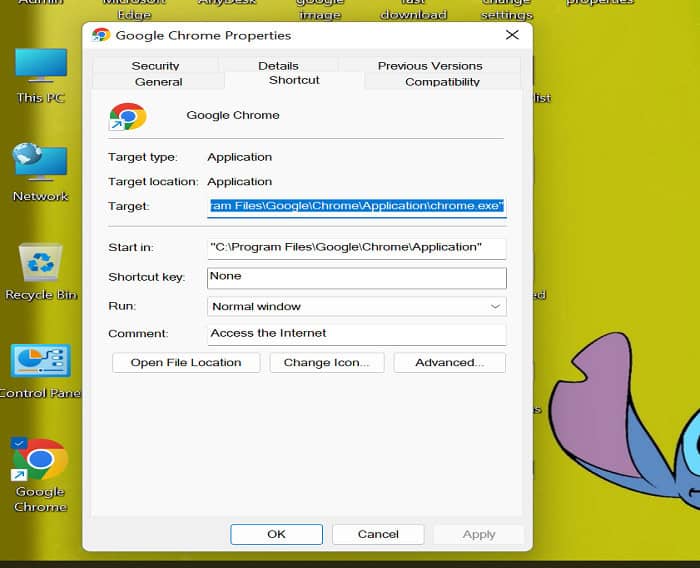
Task: Switch to the Details tab
Action: 278,65
